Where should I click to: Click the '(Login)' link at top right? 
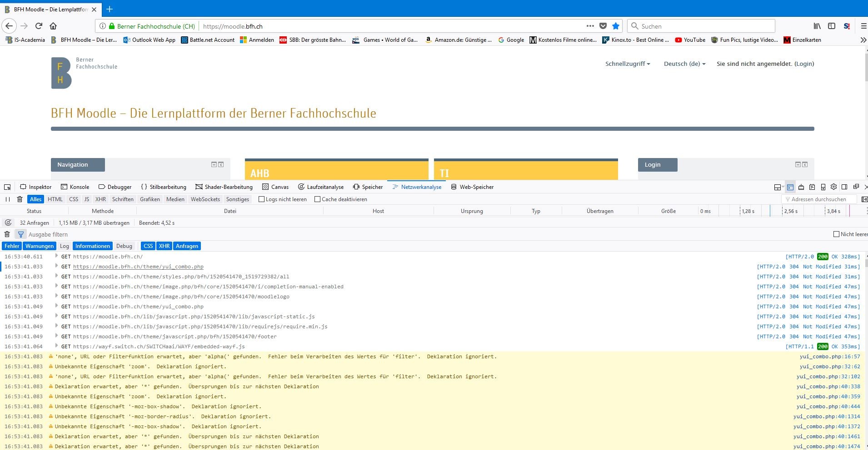click(x=804, y=64)
